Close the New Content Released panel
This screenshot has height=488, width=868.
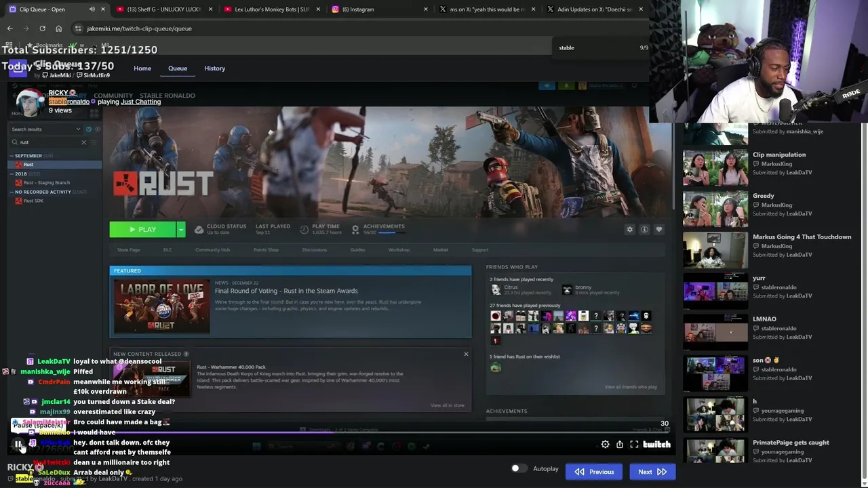pyautogui.click(x=466, y=354)
